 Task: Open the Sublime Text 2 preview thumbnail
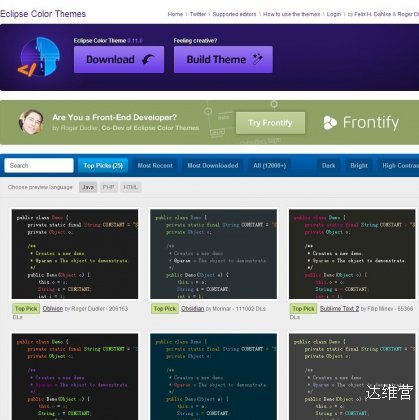click(352, 254)
